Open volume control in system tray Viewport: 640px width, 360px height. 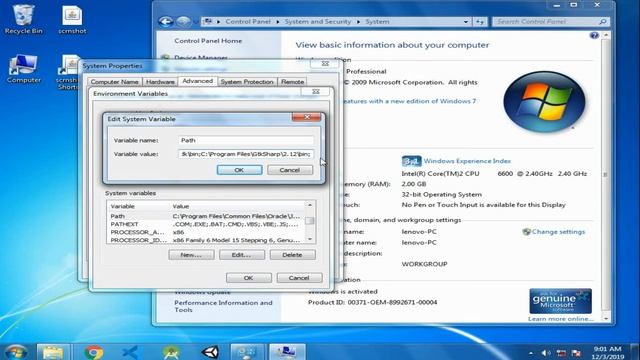click(546, 353)
